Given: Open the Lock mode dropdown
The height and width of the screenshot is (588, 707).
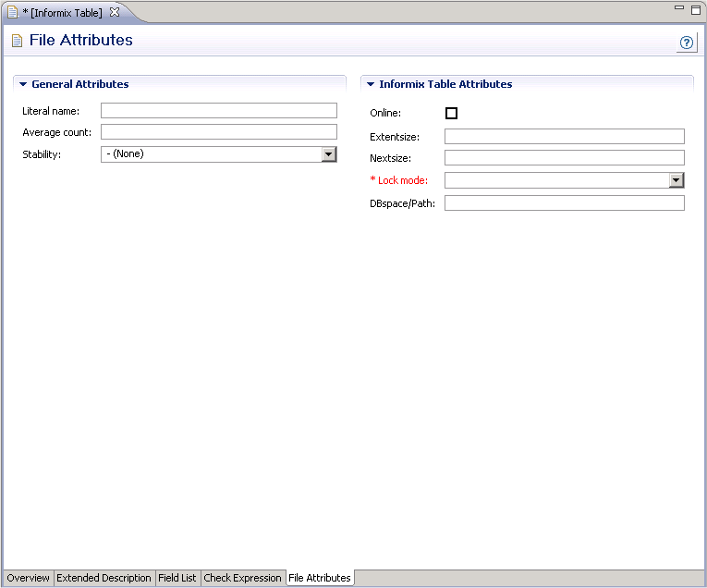Looking at the screenshot, I should point(676,180).
